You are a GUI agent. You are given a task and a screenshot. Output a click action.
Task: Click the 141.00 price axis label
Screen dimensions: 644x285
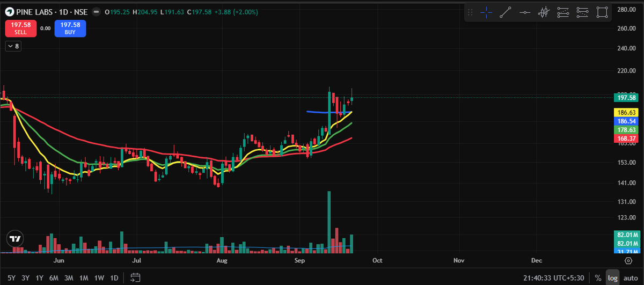point(626,183)
